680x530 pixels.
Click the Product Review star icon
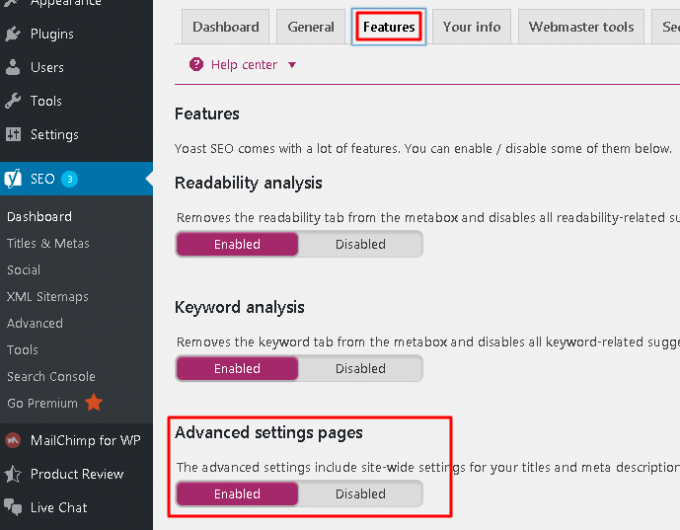[x=13, y=474]
